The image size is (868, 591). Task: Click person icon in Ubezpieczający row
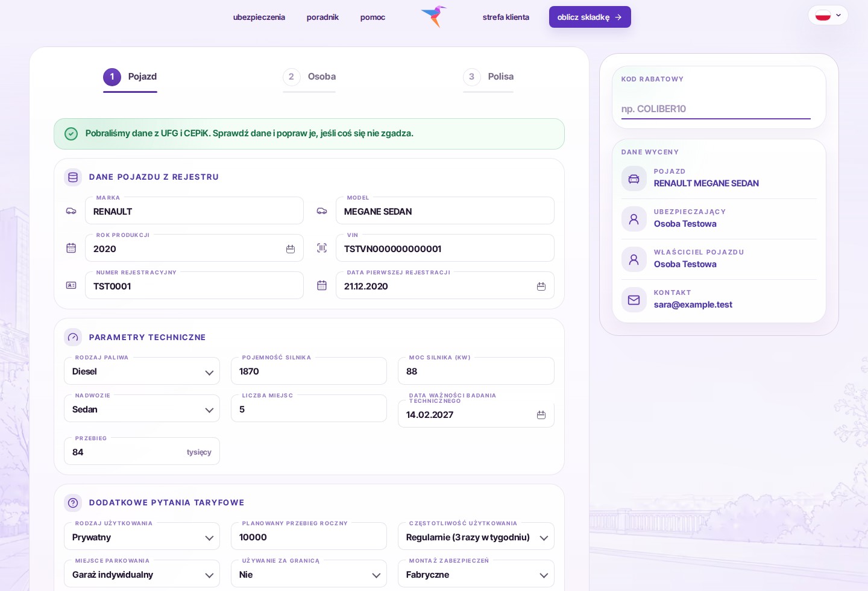coord(634,219)
